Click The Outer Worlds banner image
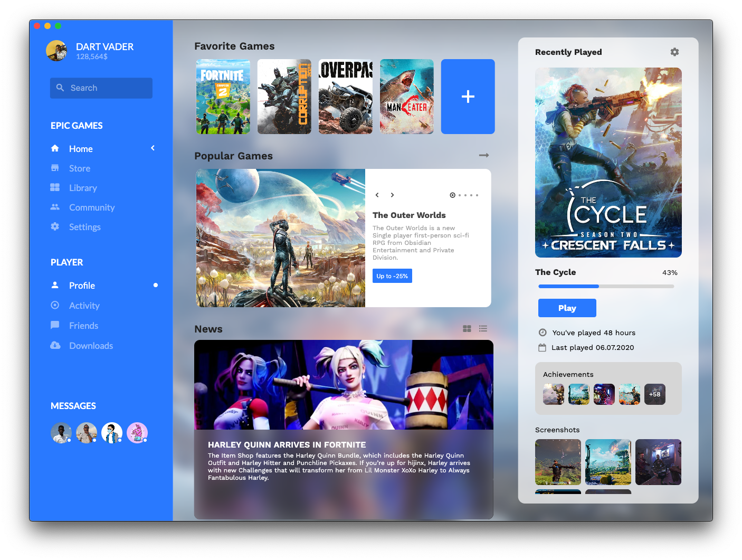Screen dimensions: 742x560 tap(281, 238)
